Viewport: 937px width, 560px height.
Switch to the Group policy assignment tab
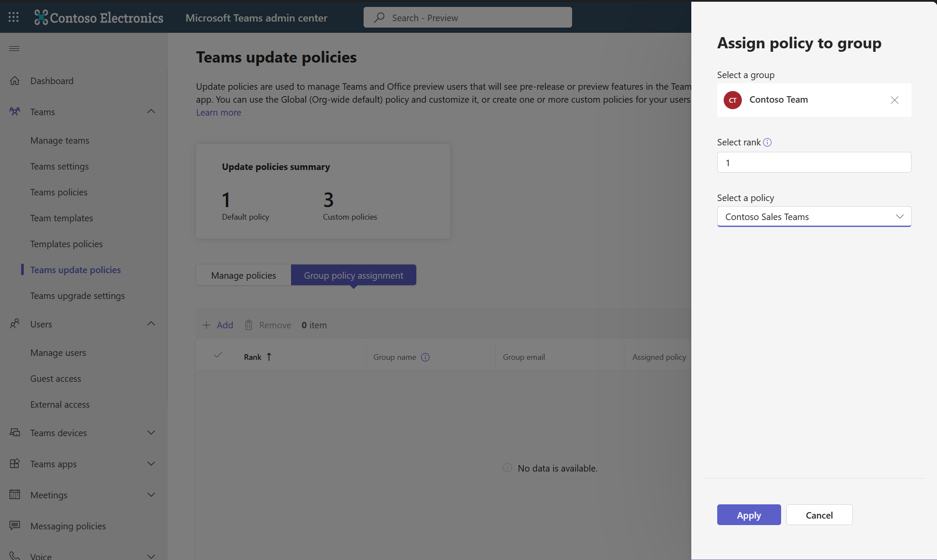pyautogui.click(x=354, y=275)
